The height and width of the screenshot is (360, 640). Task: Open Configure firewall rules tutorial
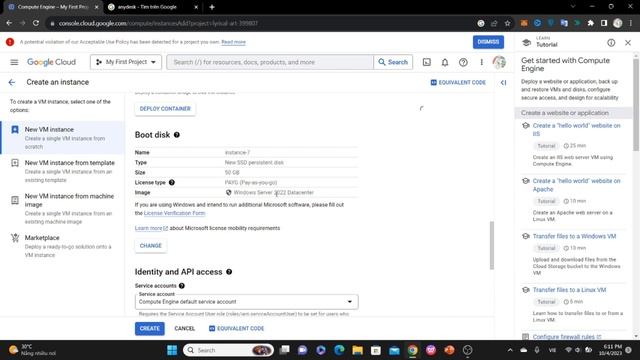point(567,337)
